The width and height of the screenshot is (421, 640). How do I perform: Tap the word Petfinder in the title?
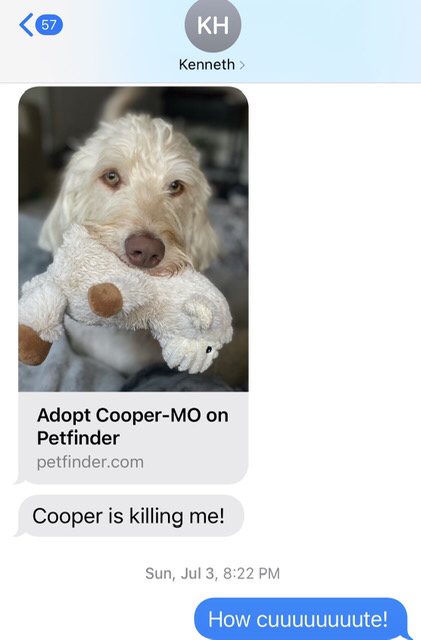(78, 438)
